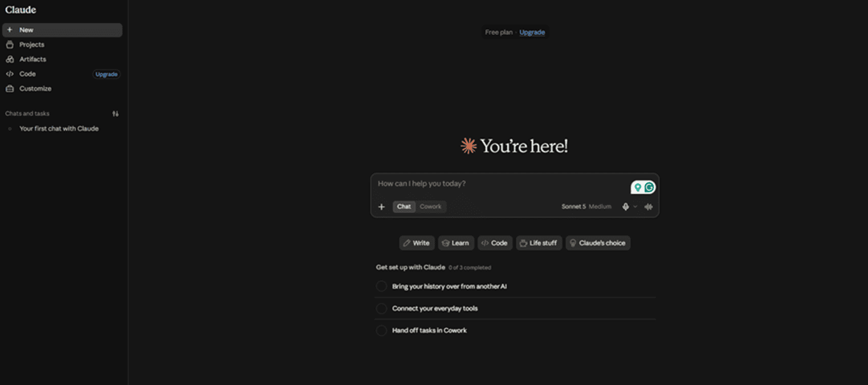Check the circle for Hand off tasks in Cowork

(381, 330)
